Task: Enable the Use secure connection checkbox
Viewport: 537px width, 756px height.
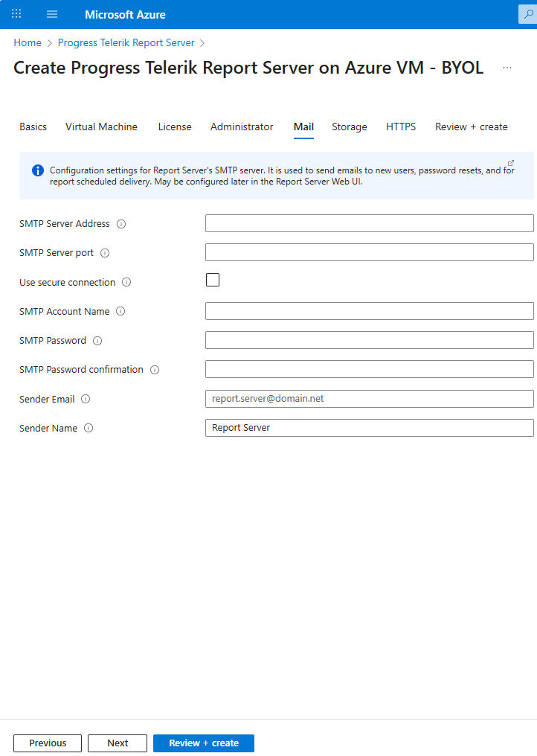Action: pos(213,280)
